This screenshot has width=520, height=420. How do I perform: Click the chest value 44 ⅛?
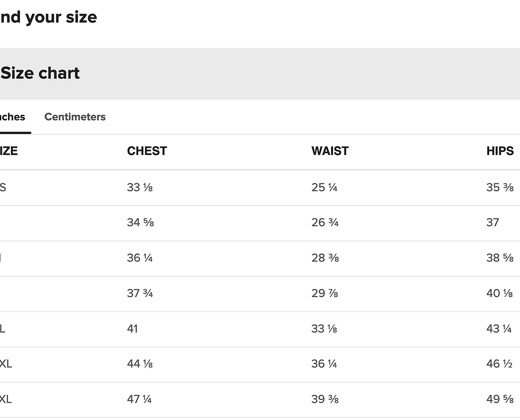tap(139, 364)
